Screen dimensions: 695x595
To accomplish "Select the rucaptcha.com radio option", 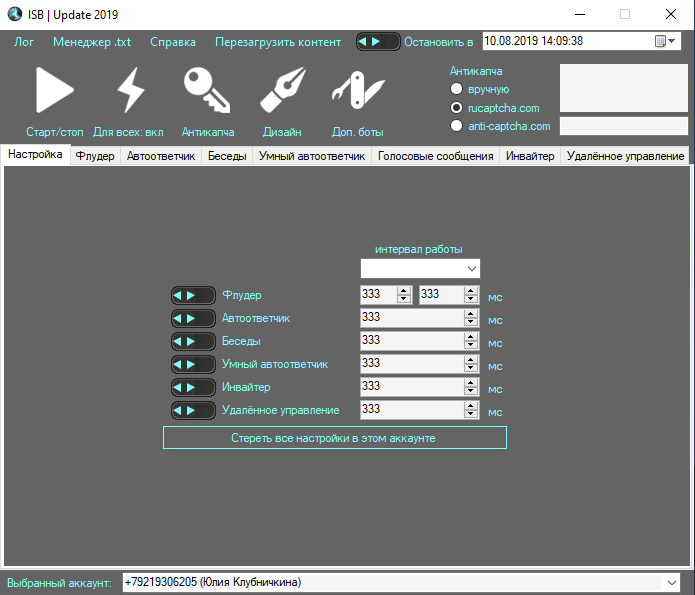I will [x=456, y=108].
